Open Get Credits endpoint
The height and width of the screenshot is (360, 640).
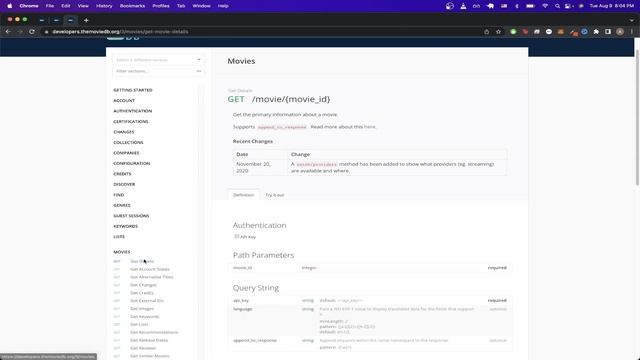click(x=142, y=293)
